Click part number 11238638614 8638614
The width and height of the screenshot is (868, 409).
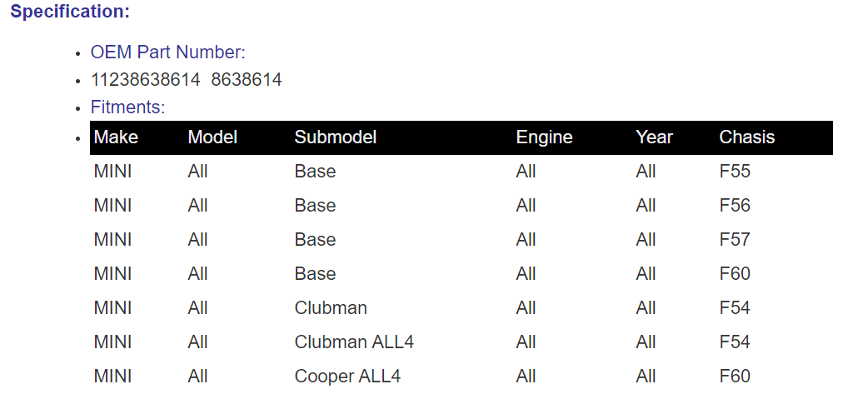pos(186,80)
